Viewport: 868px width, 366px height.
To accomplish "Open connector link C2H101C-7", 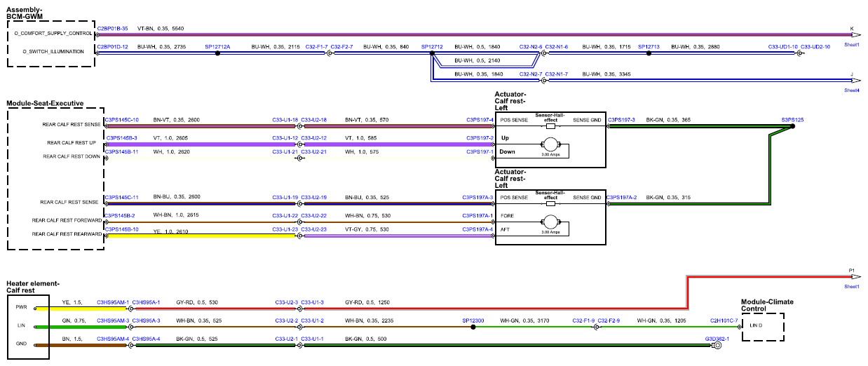I will (724, 320).
